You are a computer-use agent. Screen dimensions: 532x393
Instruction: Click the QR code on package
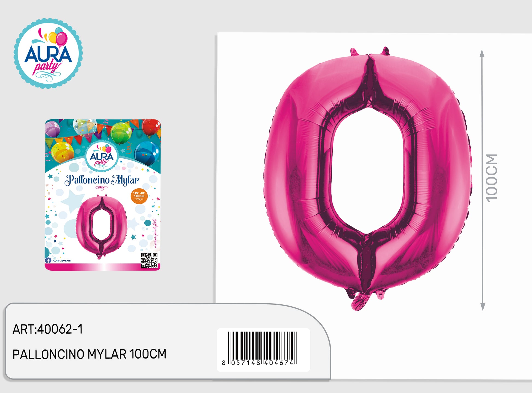pyautogui.click(x=149, y=260)
